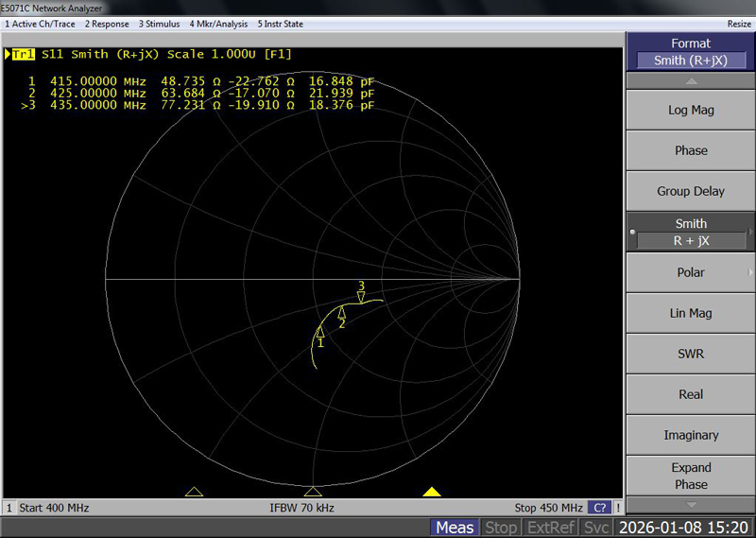
Task: Toggle the Meas status indicator
Action: click(x=455, y=528)
